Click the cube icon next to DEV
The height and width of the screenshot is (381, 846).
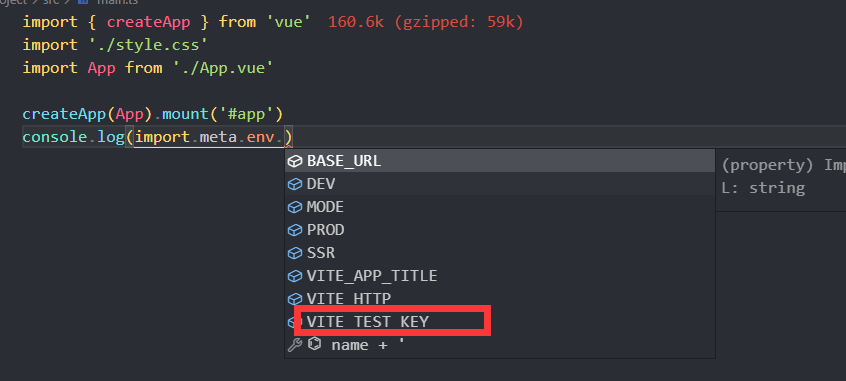[x=295, y=184]
